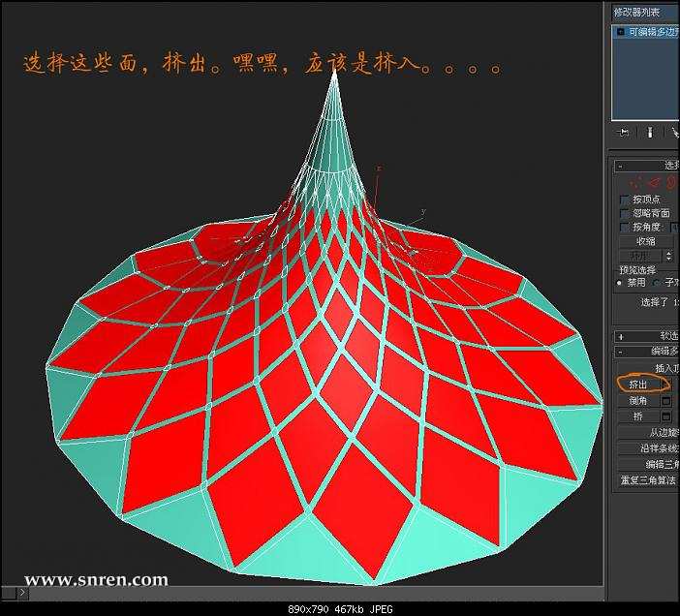
Task: Open the settings box beside 倒角
Action: (666, 401)
